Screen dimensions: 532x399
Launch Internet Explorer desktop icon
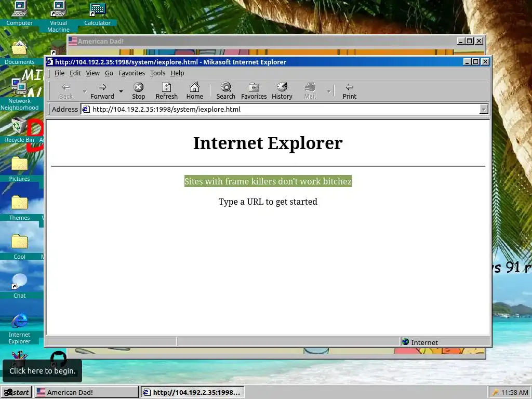pos(19,329)
